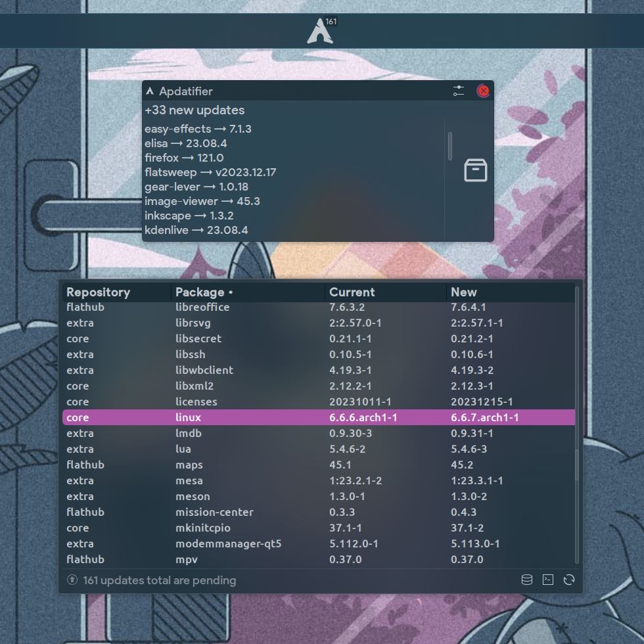
Task: Select the licenses package row
Action: click(319, 402)
